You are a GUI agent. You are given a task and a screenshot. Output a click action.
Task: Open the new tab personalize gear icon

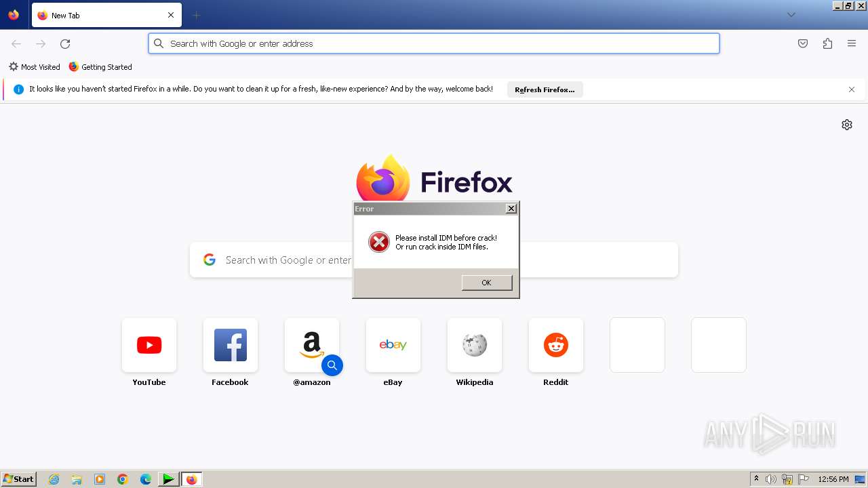[x=847, y=125]
